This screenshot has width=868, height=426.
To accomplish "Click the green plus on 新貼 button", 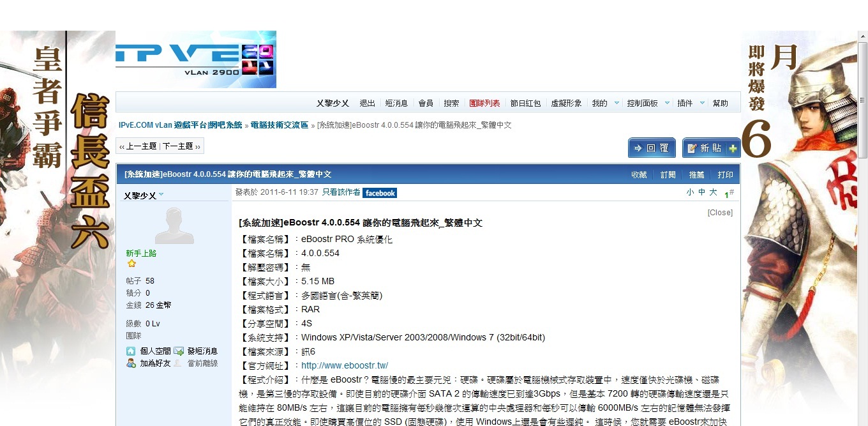I will pos(733,148).
